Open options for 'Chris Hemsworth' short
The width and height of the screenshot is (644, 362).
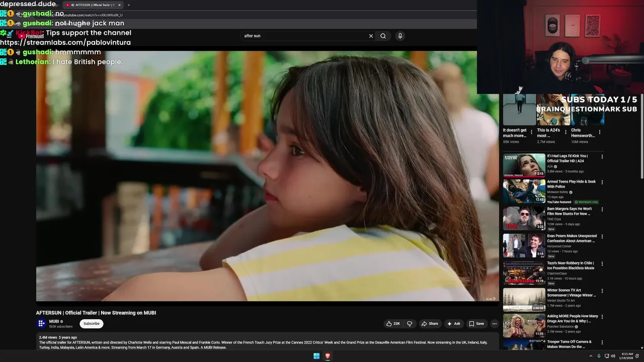click(x=599, y=132)
